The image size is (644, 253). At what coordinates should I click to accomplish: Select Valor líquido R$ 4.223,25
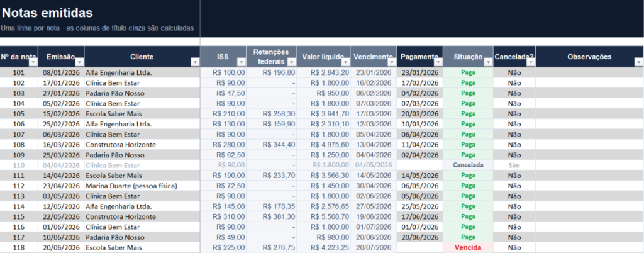tap(324, 248)
